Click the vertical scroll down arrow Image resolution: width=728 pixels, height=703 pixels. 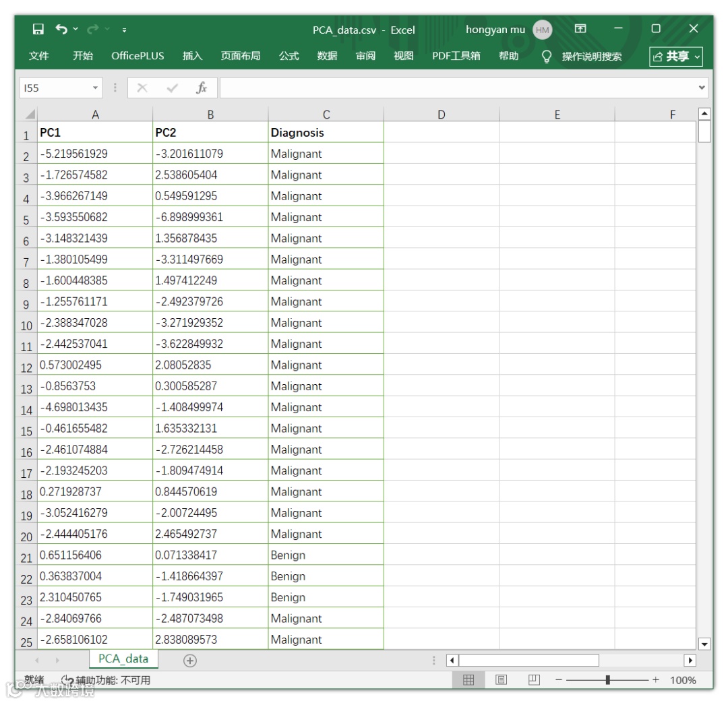point(704,644)
